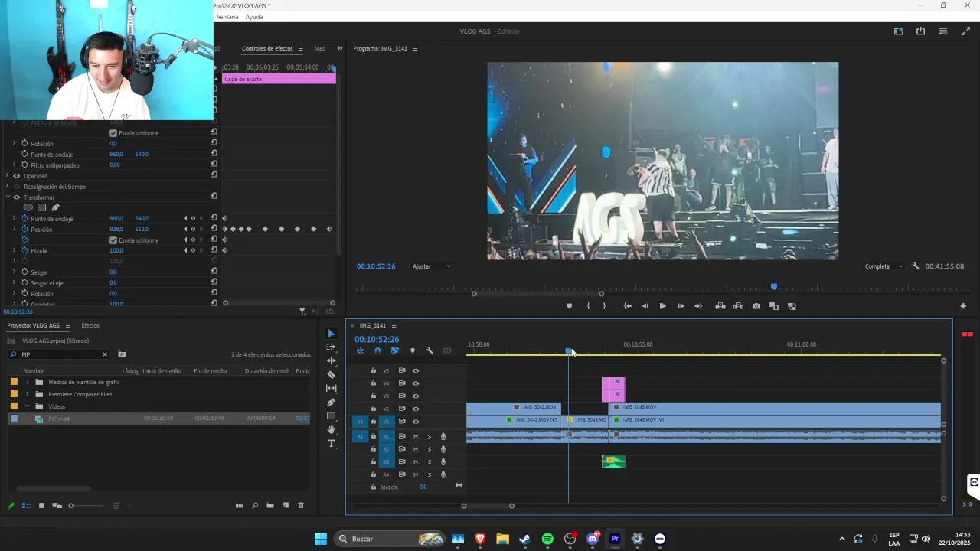
Task: Switch Project panel to Icon View
Action: (x=41, y=505)
